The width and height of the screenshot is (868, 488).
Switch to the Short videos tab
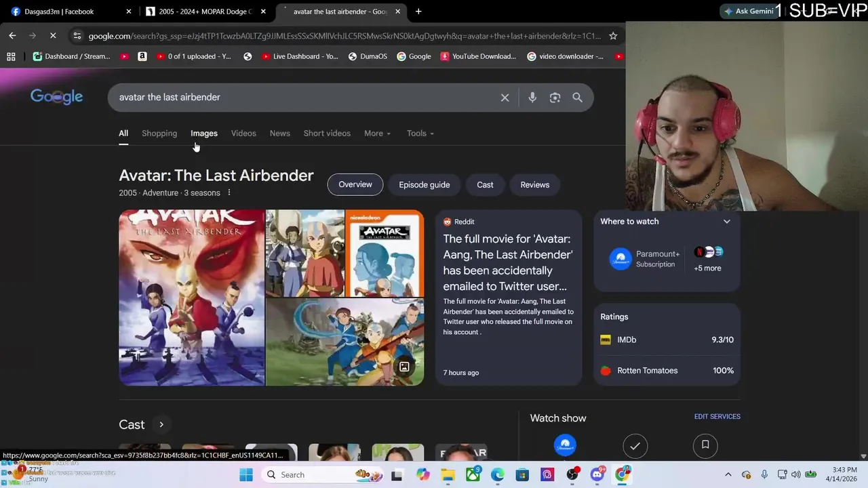tap(327, 134)
